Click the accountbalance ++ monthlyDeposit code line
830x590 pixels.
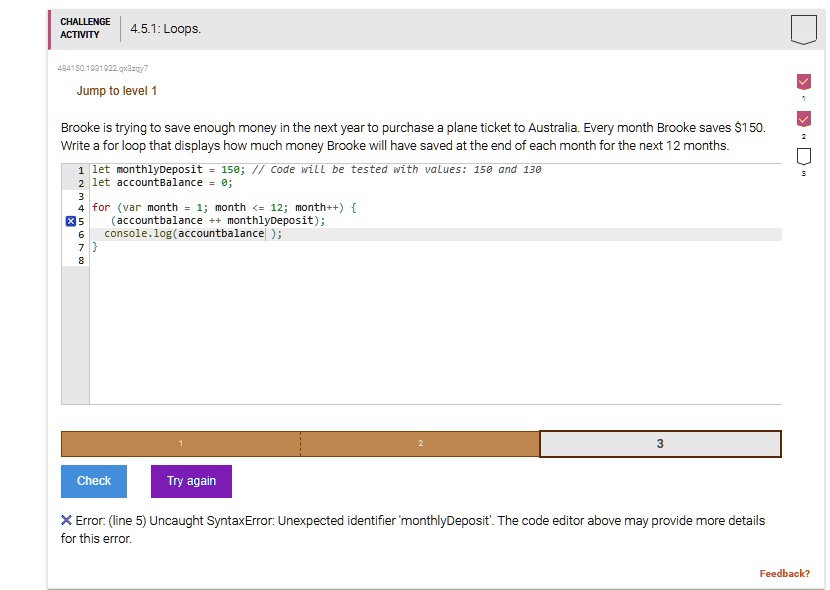pyautogui.click(x=218, y=220)
